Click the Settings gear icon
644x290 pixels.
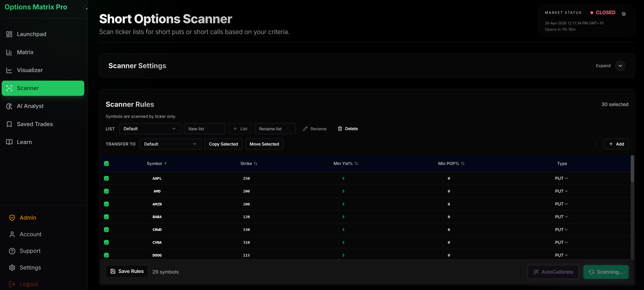pyautogui.click(x=12, y=267)
